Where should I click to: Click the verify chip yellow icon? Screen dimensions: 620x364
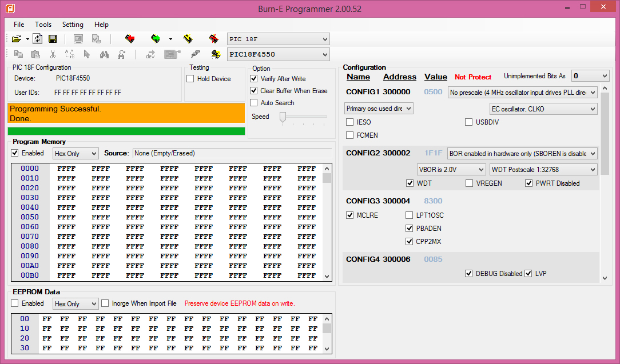pos(188,39)
